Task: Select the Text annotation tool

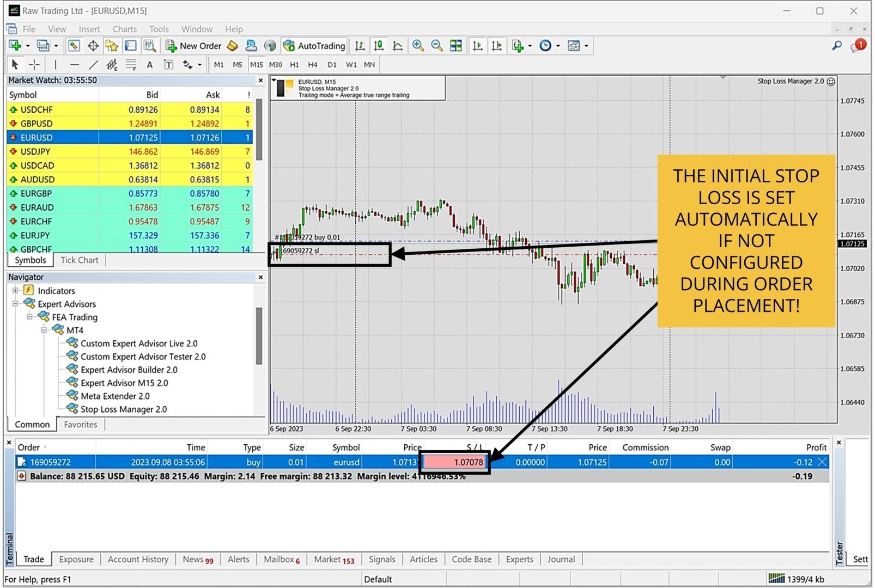Action: [x=150, y=65]
